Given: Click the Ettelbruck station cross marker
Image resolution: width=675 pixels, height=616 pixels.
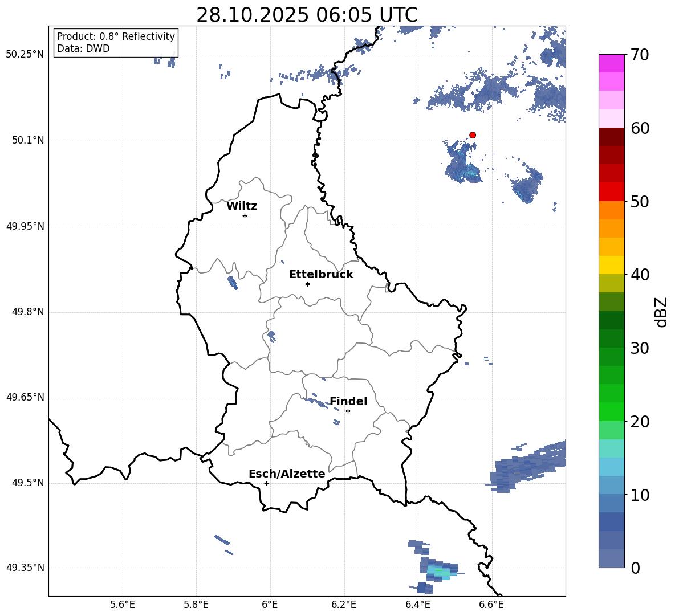Looking at the screenshot, I should click(x=307, y=284).
